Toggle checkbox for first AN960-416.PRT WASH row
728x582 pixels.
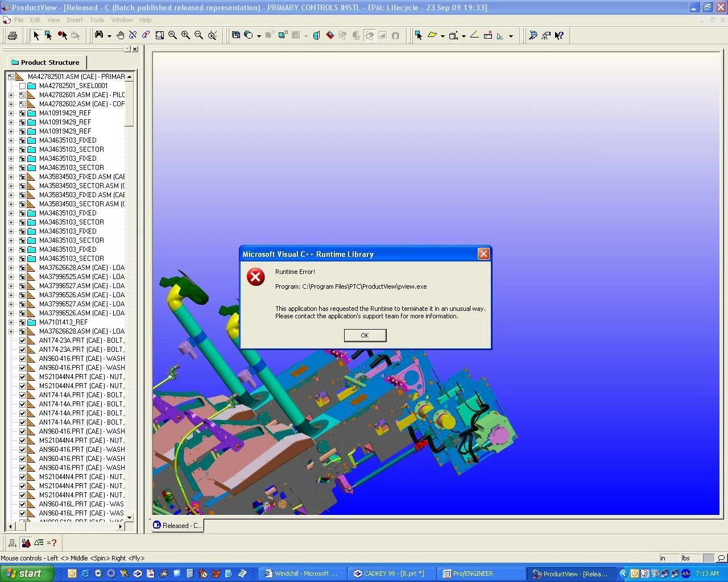(x=22, y=359)
